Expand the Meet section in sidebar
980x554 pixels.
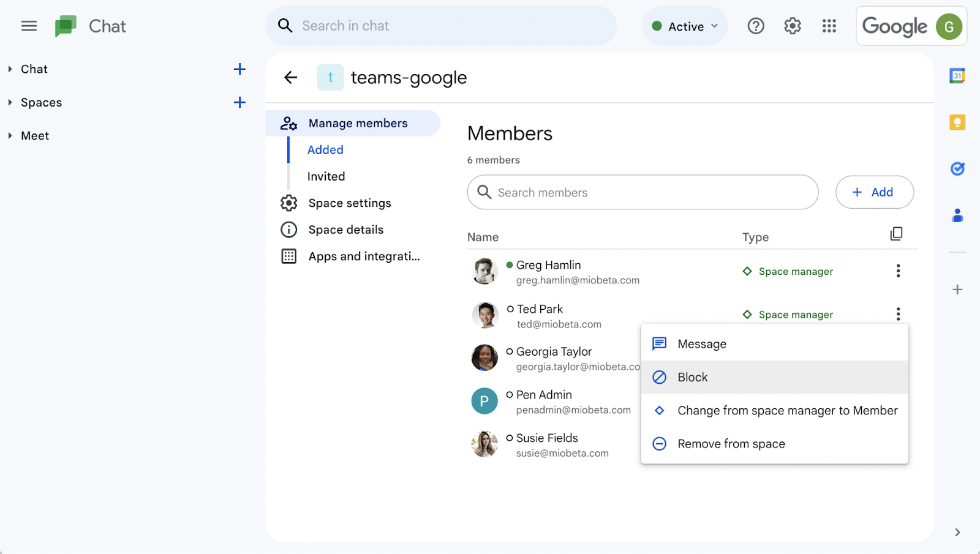(10, 135)
